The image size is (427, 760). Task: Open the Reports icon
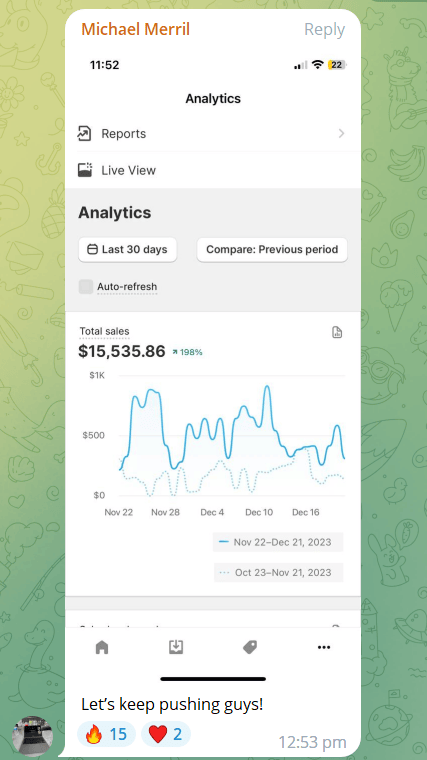[85, 134]
